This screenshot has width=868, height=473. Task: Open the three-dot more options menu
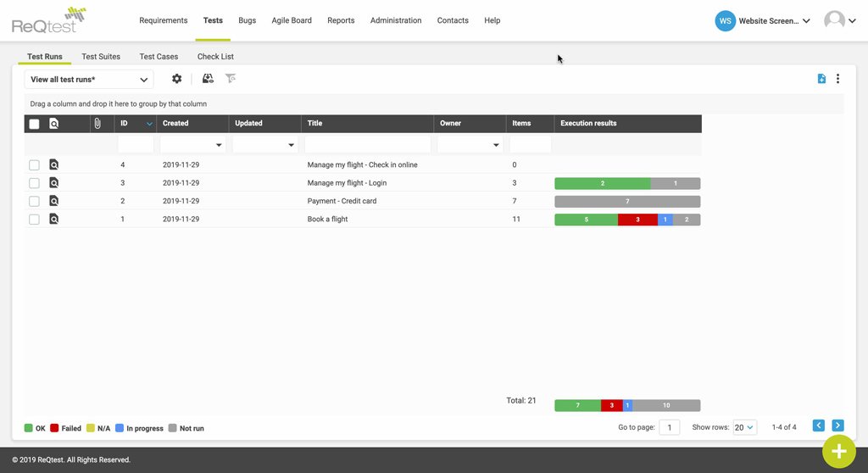(x=837, y=79)
